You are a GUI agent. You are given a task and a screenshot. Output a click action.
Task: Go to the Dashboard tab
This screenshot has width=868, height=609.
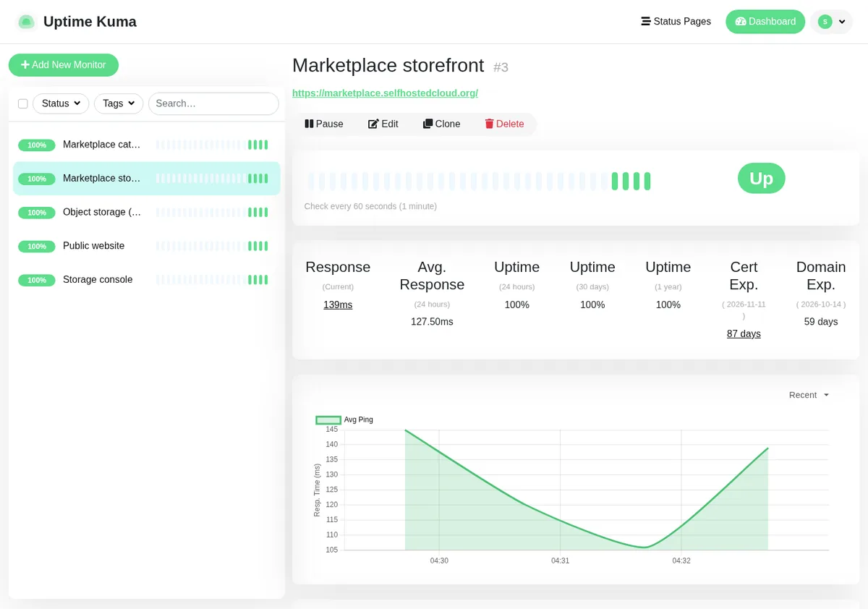(x=765, y=22)
